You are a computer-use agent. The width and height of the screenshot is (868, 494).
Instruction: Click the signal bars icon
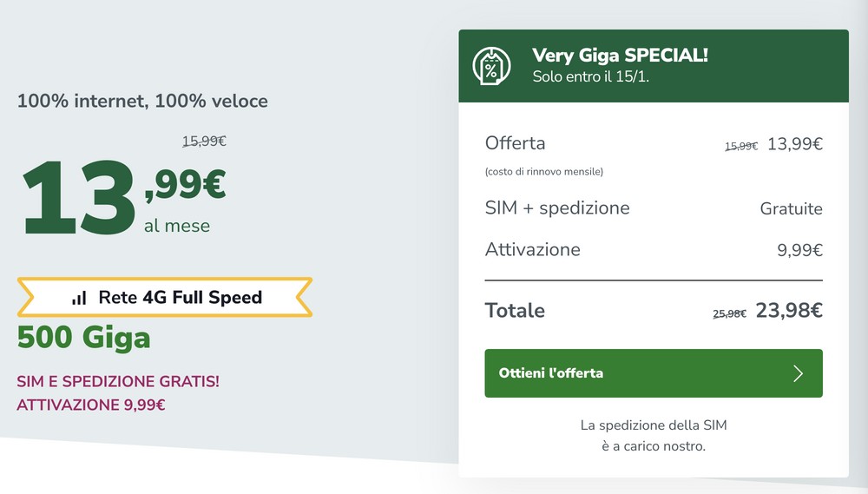coord(79,298)
